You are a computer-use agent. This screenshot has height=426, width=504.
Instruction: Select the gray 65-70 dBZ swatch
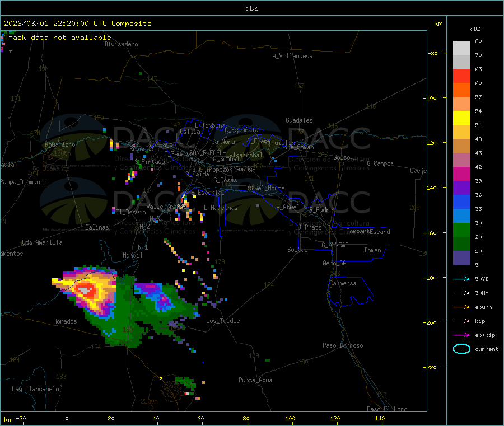pos(461,62)
